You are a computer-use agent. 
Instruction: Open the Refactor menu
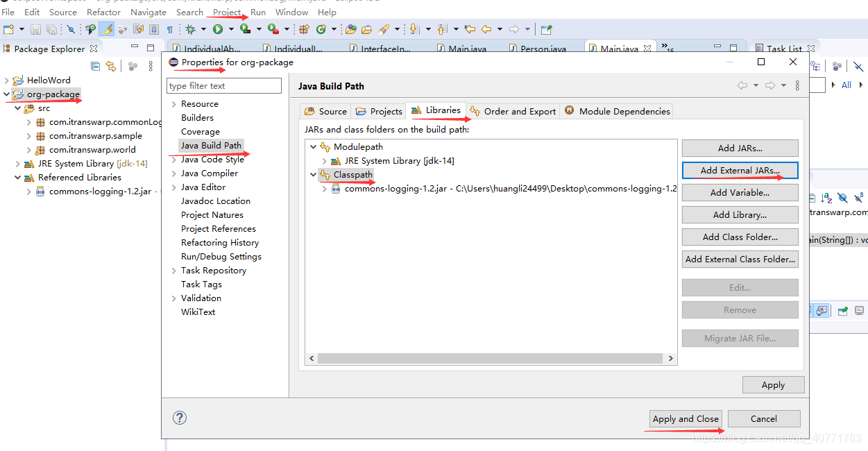(104, 12)
